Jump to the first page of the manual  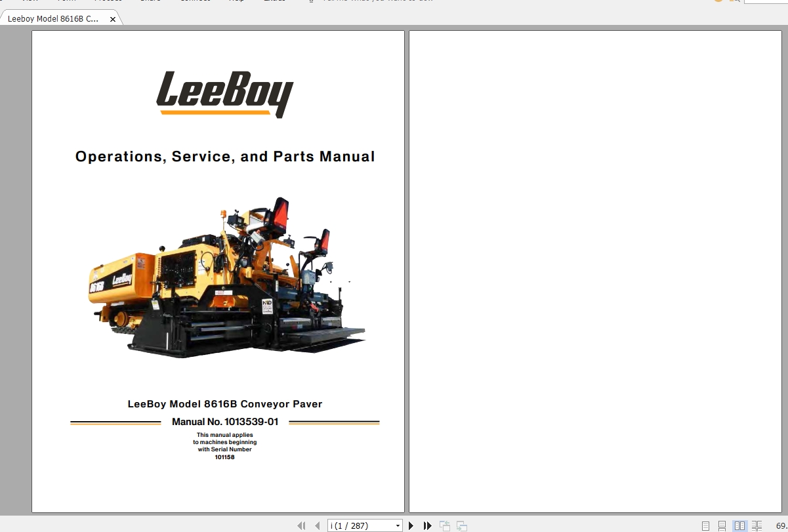coord(301,525)
